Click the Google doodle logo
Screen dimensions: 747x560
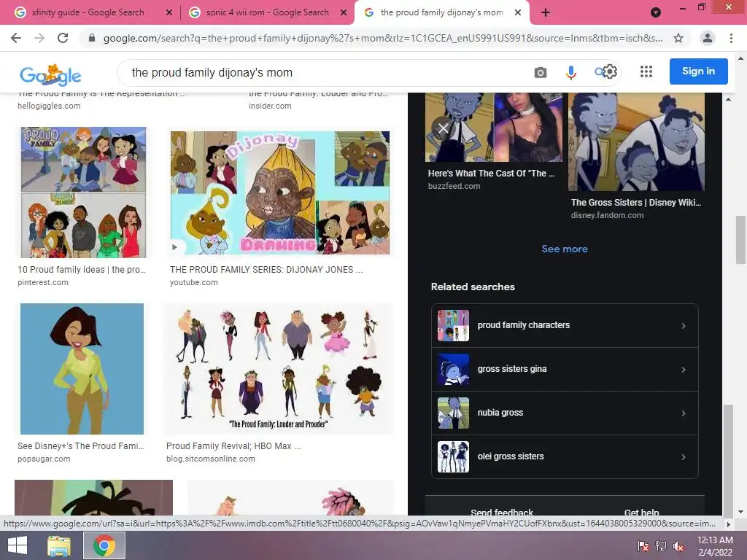(50, 74)
